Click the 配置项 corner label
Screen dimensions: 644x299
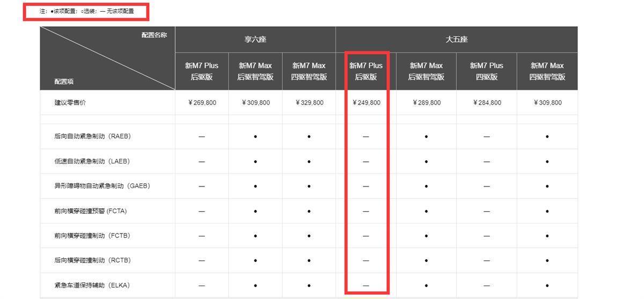pos(64,82)
